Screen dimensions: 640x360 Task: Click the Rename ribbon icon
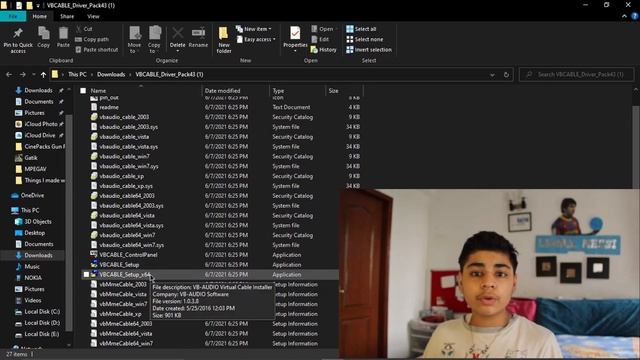[x=198, y=33]
